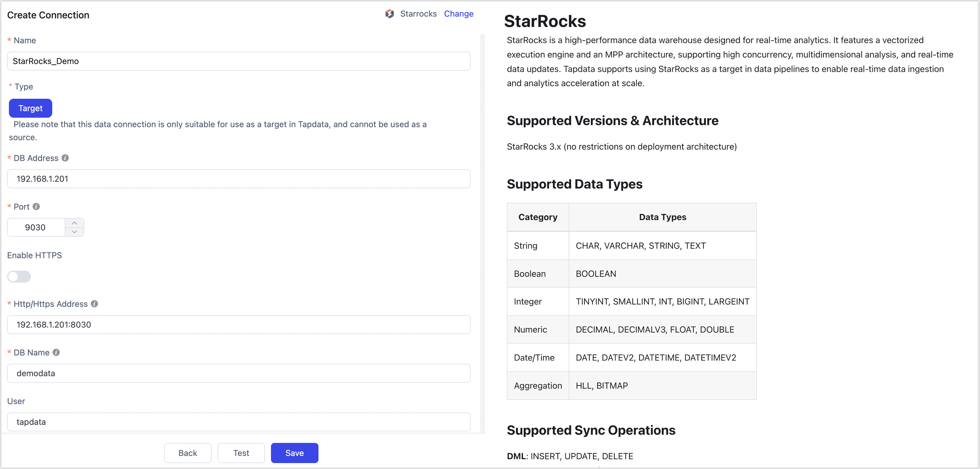Increment the port using the up arrow

pos(74,222)
